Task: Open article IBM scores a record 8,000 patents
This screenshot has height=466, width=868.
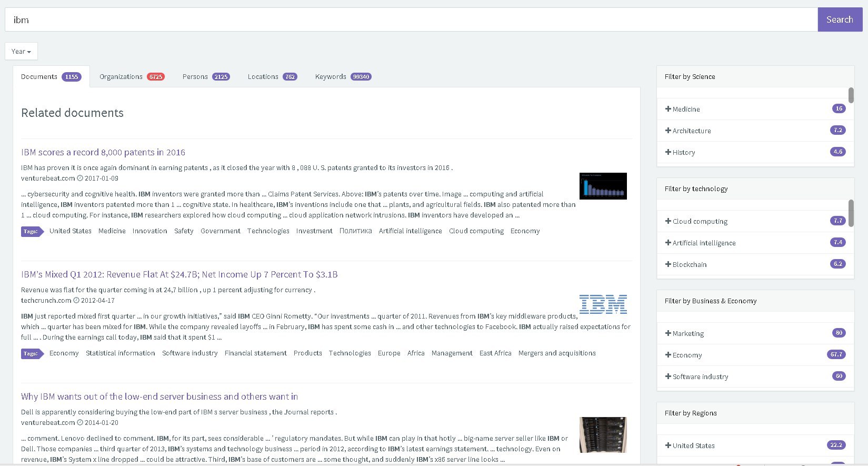Action: pyautogui.click(x=103, y=152)
